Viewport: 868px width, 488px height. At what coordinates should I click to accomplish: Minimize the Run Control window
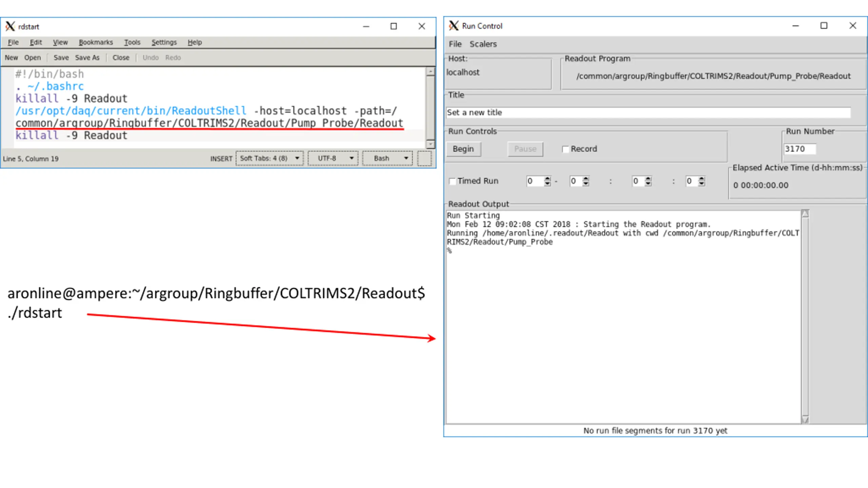(x=795, y=26)
